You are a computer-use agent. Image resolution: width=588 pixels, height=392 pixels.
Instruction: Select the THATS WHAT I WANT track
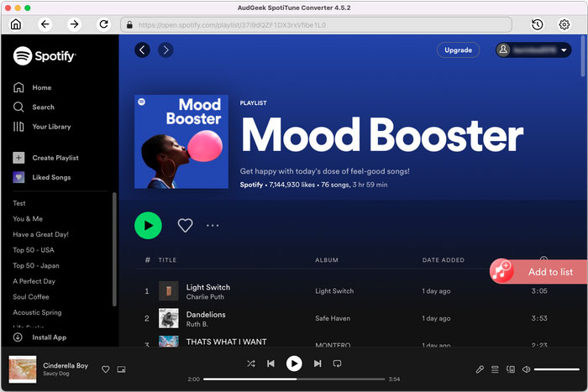(227, 342)
